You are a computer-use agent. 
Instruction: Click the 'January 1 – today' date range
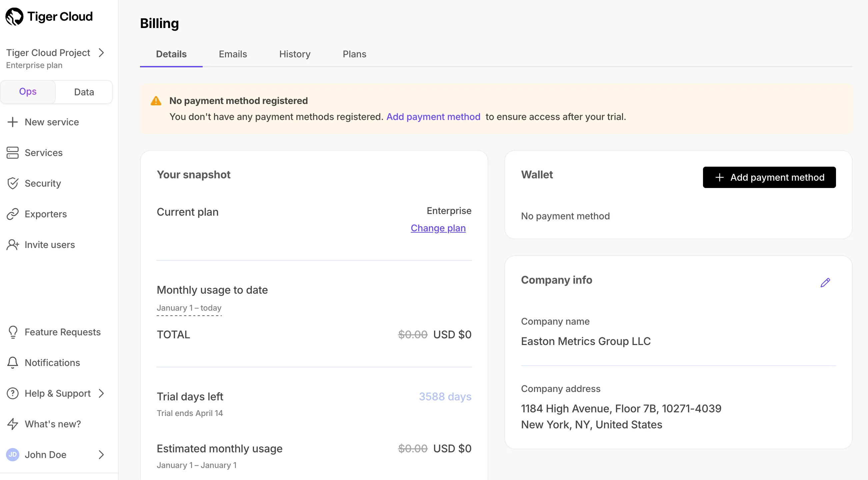coord(189,308)
